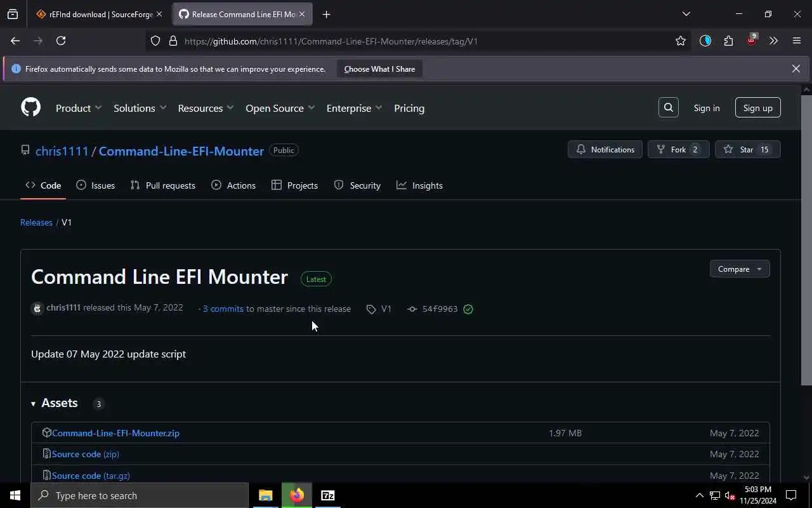This screenshot has height=508, width=812.
Task: Open the Security tab
Action: [357, 185]
